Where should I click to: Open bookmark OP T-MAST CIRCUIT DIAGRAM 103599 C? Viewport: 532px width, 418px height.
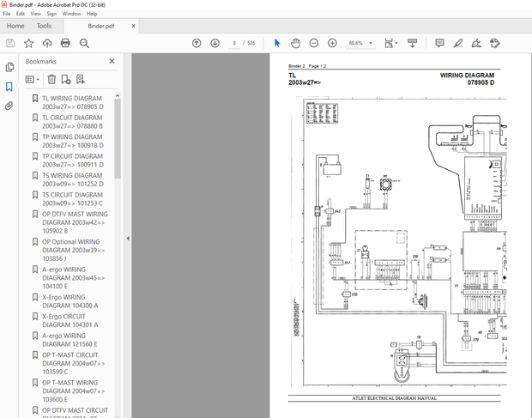click(x=73, y=363)
